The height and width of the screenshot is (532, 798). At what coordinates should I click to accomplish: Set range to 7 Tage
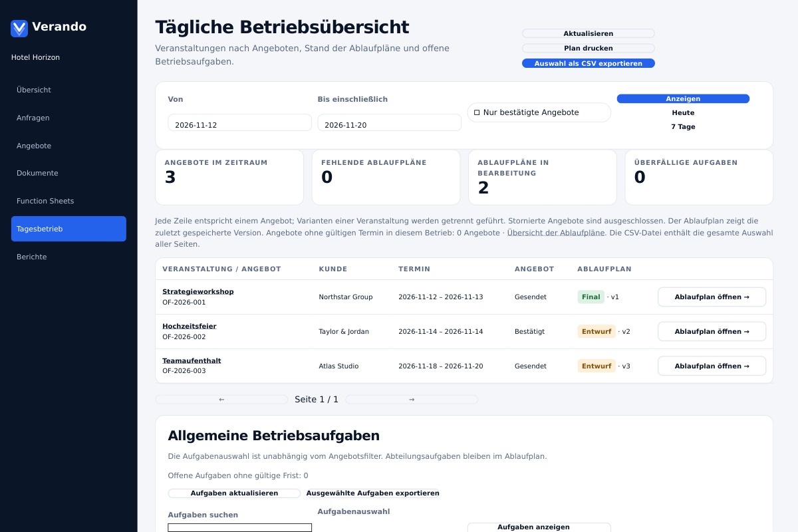click(x=683, y=126)
